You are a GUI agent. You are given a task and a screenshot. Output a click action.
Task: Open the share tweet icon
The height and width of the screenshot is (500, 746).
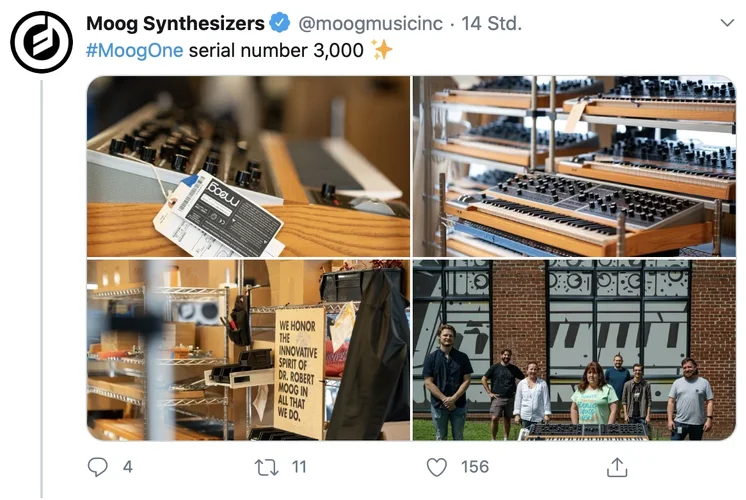point(617,467)
